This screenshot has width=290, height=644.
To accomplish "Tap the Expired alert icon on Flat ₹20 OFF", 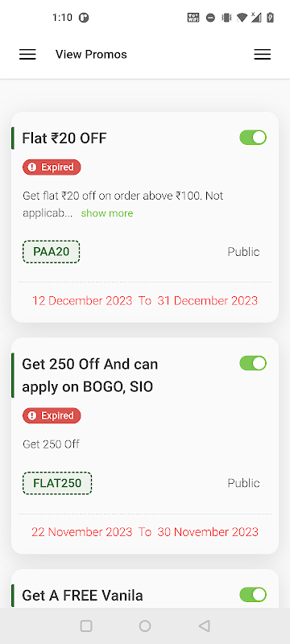I will (32, 167).
